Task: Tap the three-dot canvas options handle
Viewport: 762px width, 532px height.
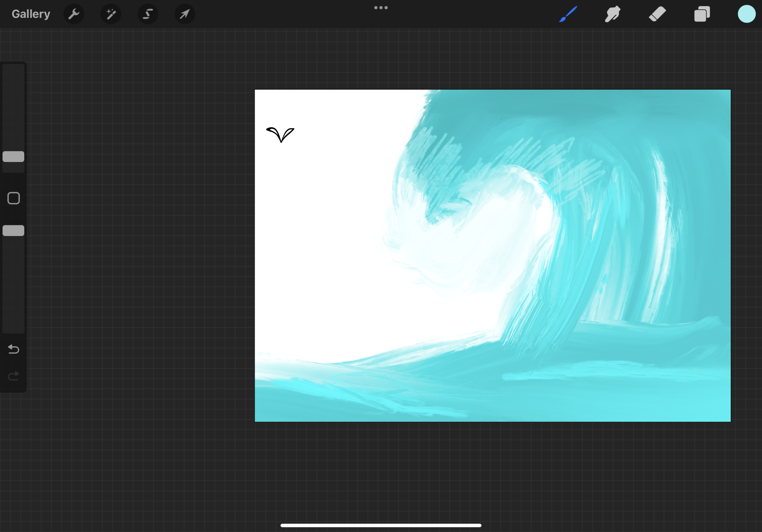Action: coord(381,7)
